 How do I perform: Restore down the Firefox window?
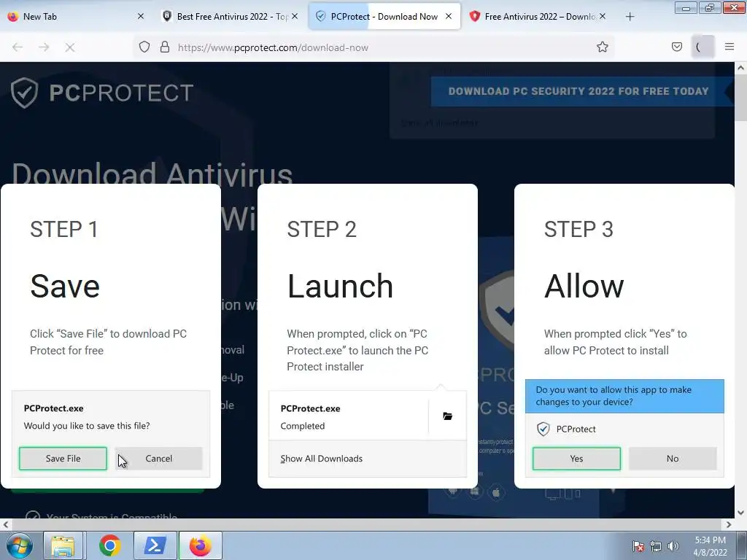point(710,7)
